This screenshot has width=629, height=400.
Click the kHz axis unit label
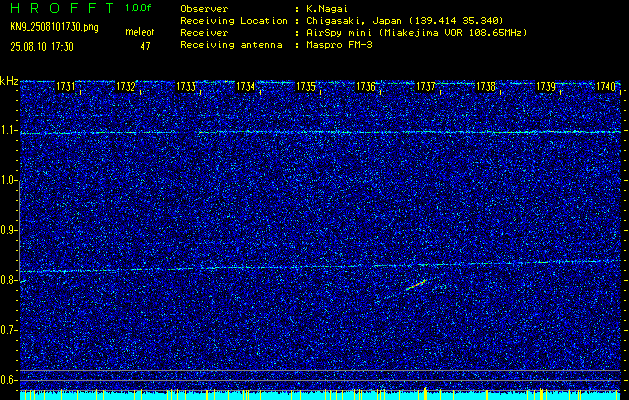click(x=9, y=81)
